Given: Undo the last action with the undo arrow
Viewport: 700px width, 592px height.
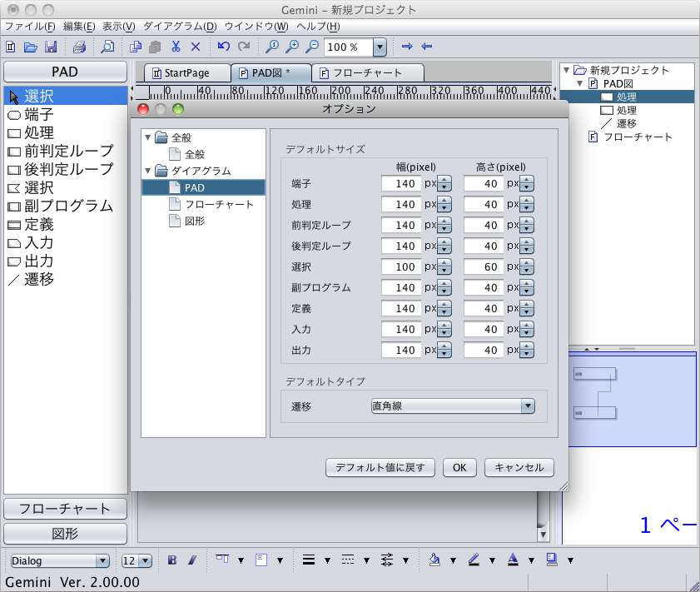Looking at the screenshot, I should coord(224,46).
